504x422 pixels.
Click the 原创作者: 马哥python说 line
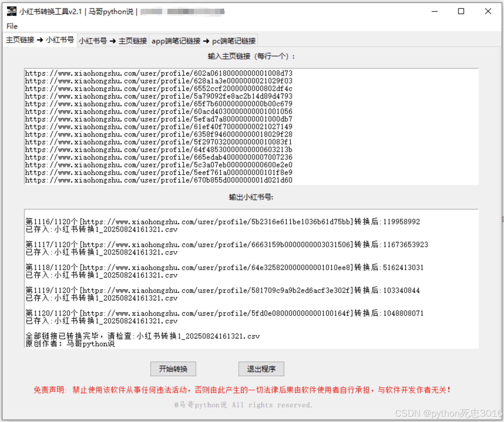[x=70, y=344]
